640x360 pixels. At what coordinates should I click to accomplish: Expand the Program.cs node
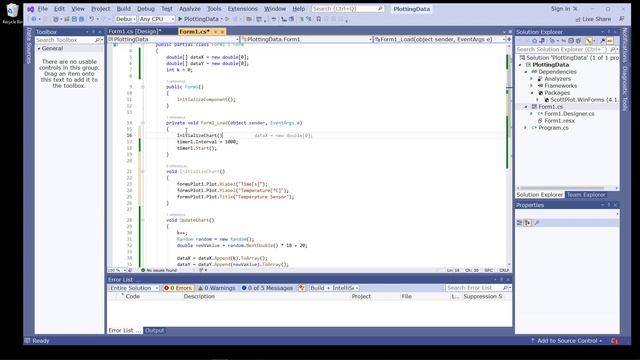click(526, 128)
